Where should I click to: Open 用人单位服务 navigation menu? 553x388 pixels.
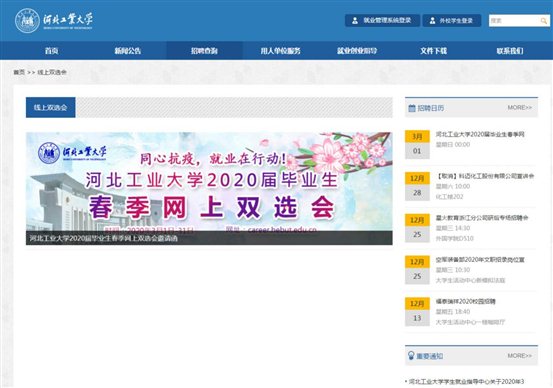coord(280,51)
